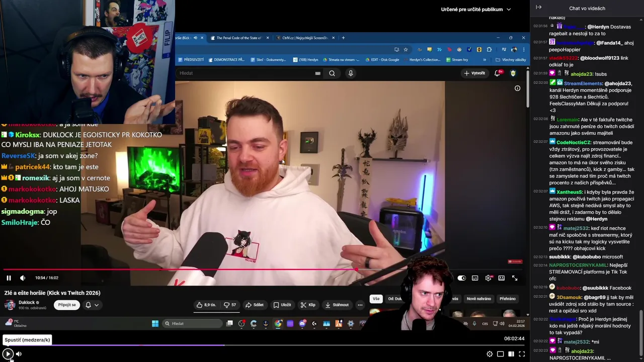Expand hidden bookmarks chevron
The height and width of the screenshot is (362, 644).
coord(485,60)
